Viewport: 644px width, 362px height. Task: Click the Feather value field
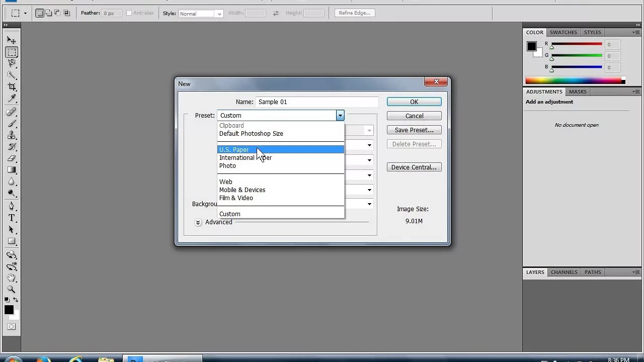coord(112,13)
